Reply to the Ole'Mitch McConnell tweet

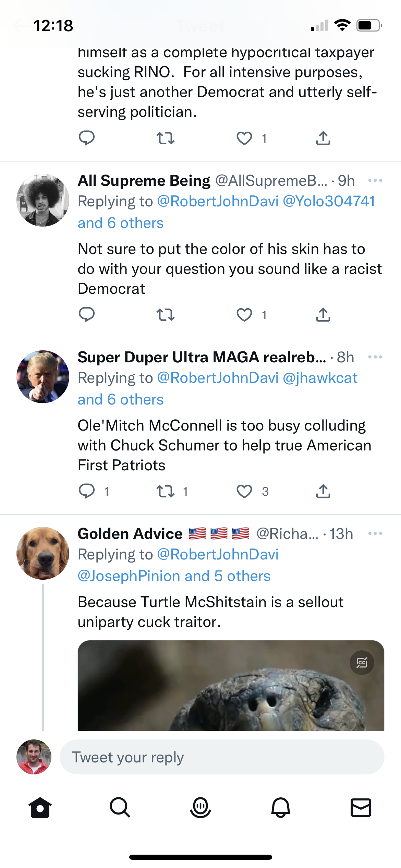pos(87,491)
